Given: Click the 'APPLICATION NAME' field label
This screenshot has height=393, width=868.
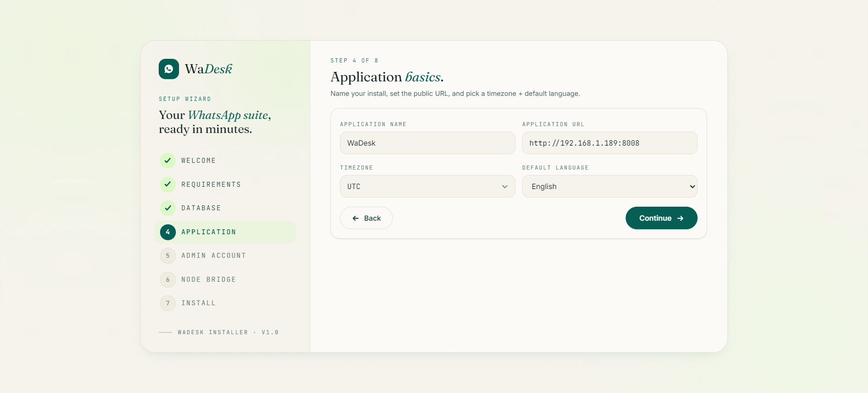Looking at the screenshot, I should 373,124.
